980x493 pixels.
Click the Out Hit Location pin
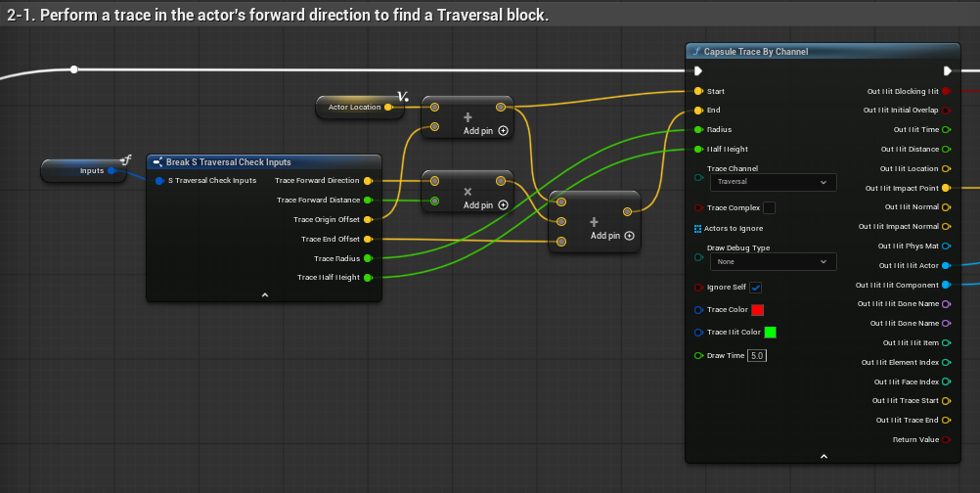pyautogui.click(x=946, y=168)
